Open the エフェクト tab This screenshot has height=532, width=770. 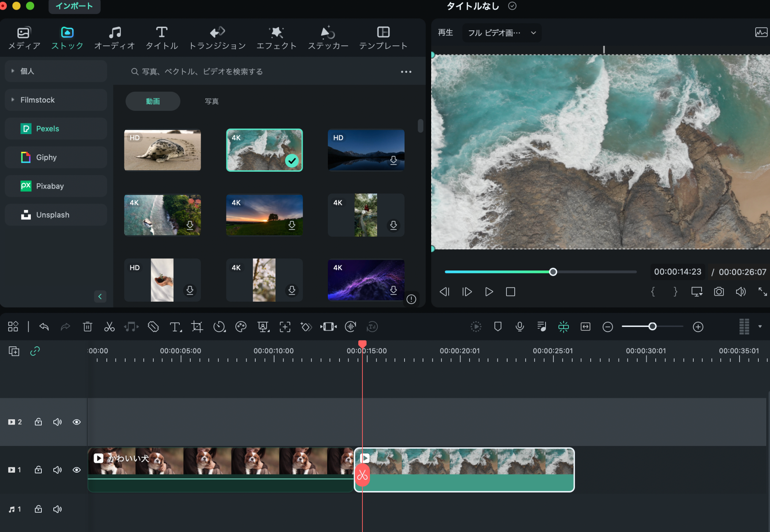click(x=277, y=38)
